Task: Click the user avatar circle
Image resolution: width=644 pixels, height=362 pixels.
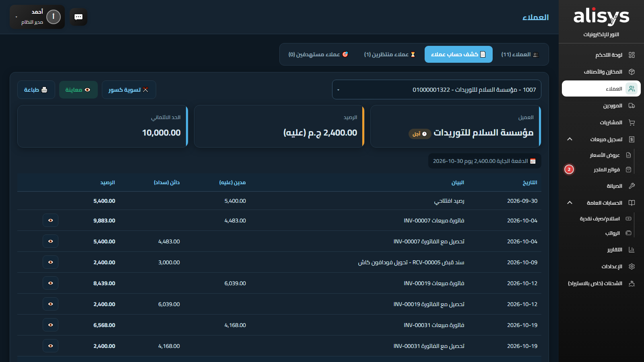Action: (x=54, y=17)
